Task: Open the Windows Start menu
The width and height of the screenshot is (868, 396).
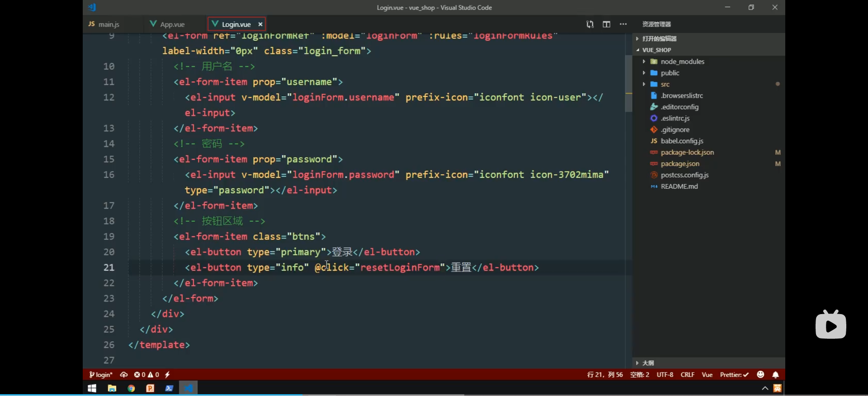Action: click(92, 388)
